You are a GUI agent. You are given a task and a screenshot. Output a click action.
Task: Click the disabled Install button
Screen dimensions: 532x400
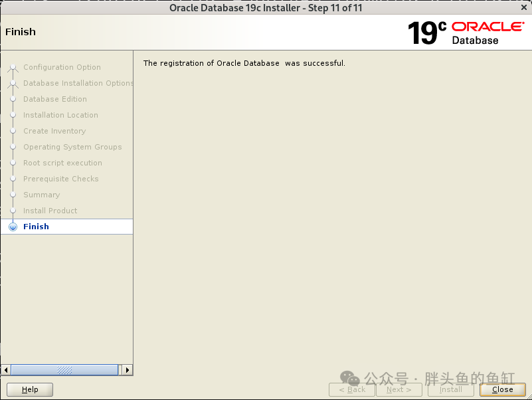coord(451,389)
